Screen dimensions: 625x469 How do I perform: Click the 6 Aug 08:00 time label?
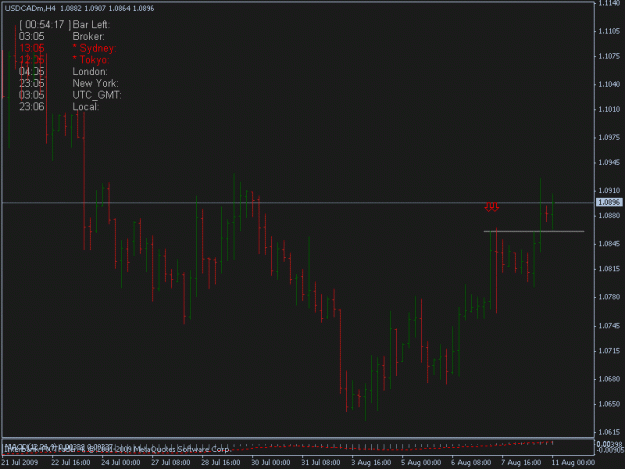[x=471, y=463]
